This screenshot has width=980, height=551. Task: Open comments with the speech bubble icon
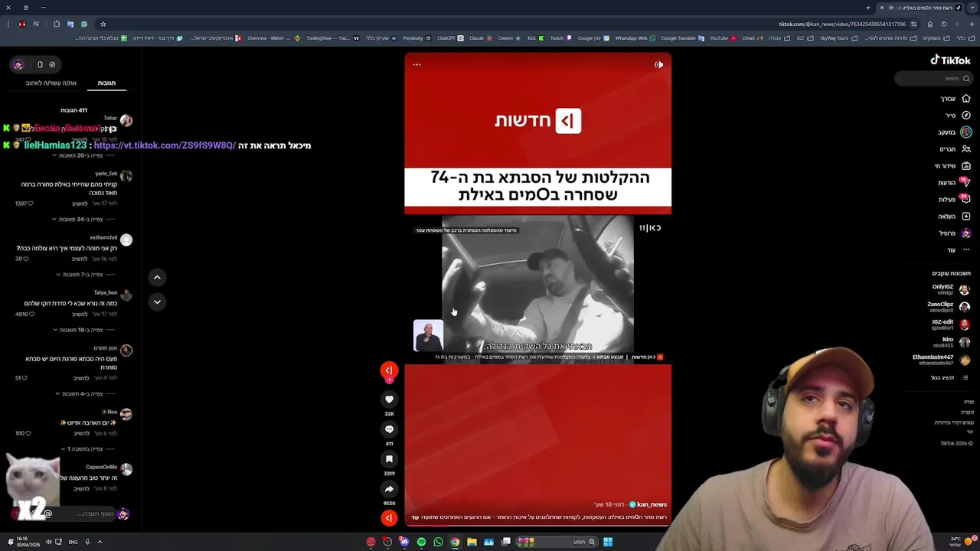click(x=389, y=429)
